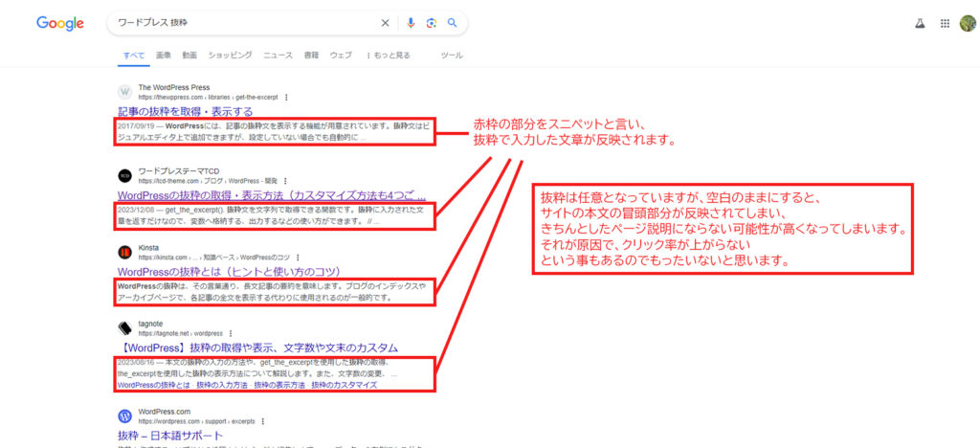This screenshot has height=448, width=980.
Task: Click the Google logo
Action: [59, 23]
